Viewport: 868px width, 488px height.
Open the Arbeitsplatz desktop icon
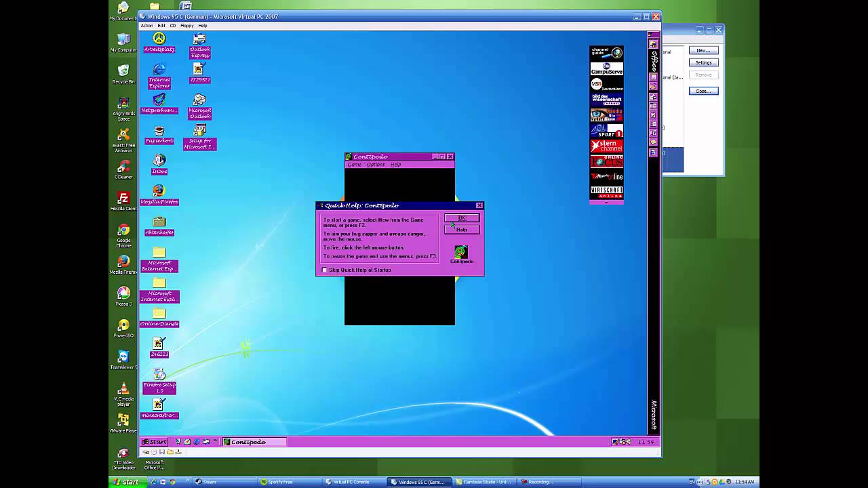pos(159,42)
